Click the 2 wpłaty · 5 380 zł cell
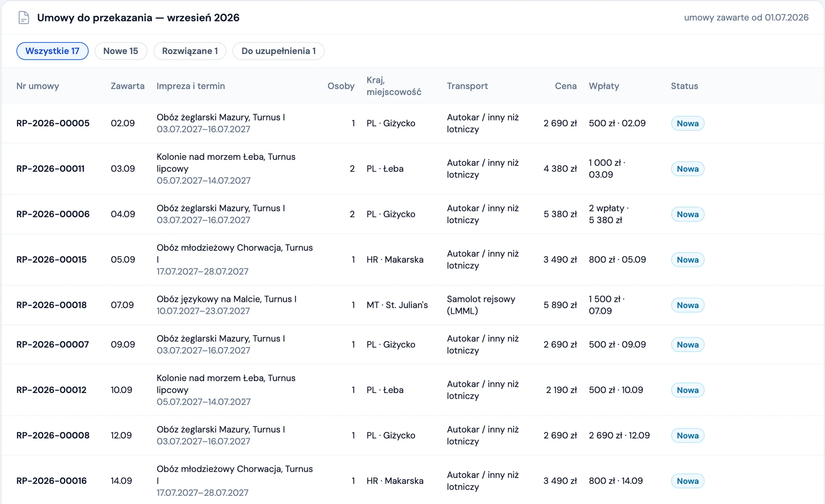Image resolution: width=825 pixels, height=504 pixels. (x=609, y=214)
